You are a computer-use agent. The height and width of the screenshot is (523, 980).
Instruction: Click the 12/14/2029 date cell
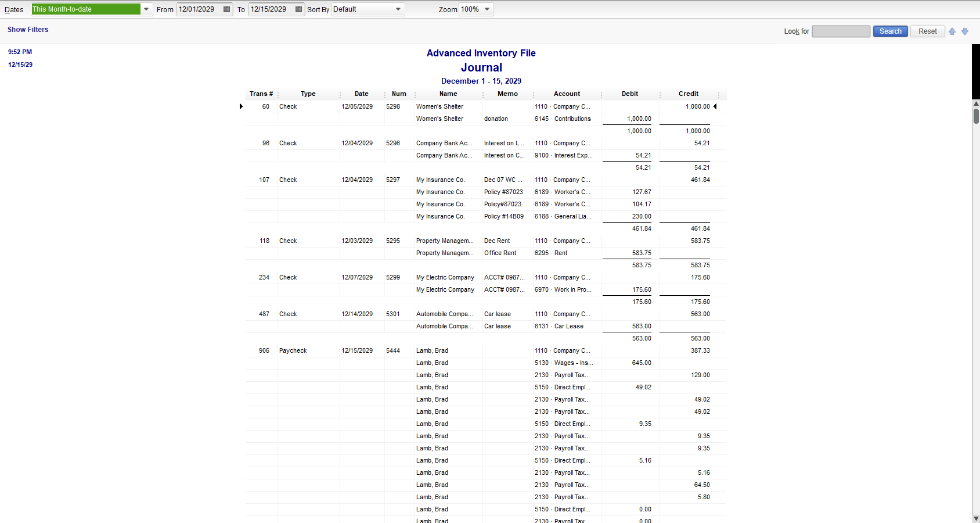[x=357, y=314]
